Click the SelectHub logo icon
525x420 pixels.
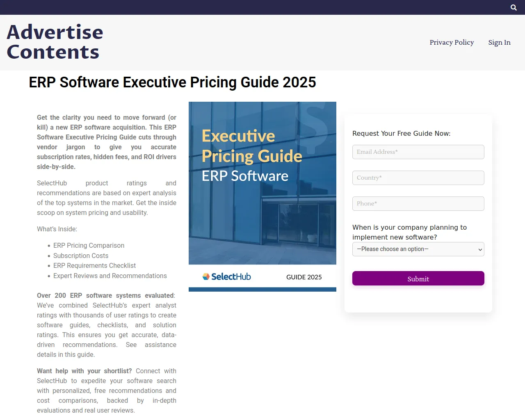[227, 277]
